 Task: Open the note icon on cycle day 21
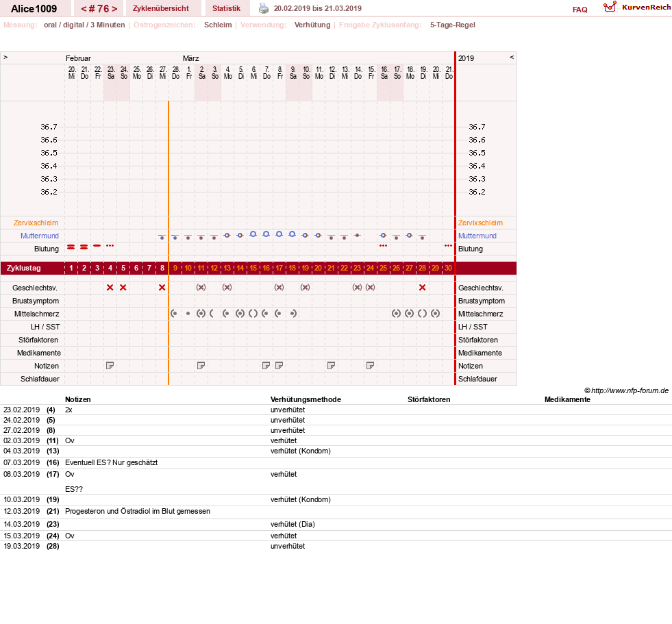[332, 366]
